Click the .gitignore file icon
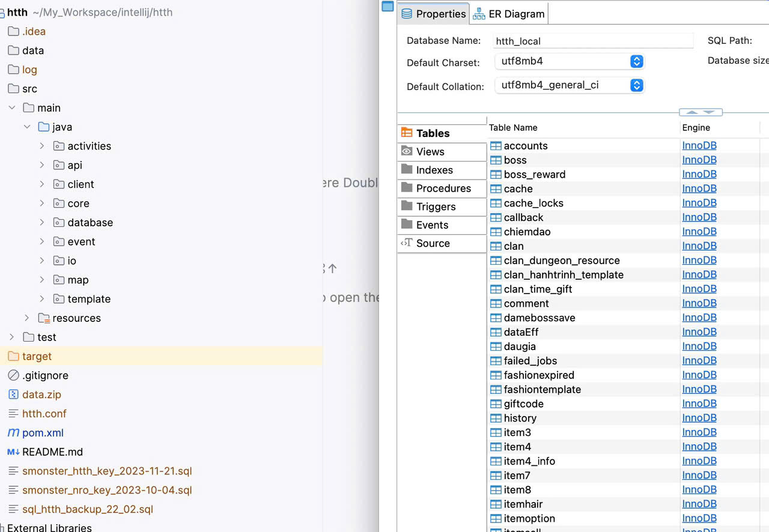This screenshot has width=769, height=532. 13,375
